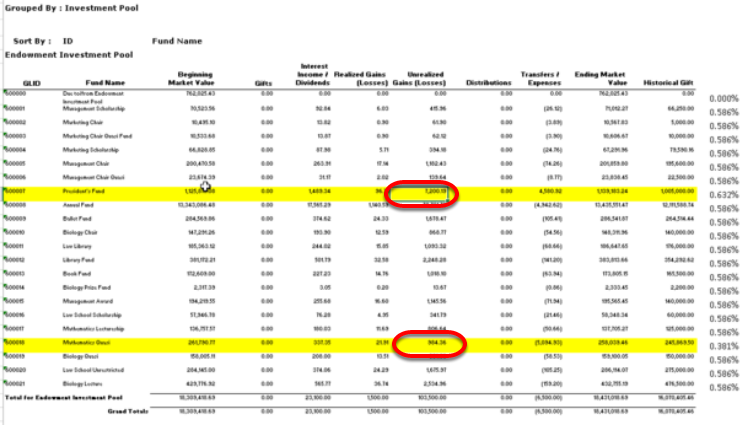The image size is (748, 425).
Task: Click the 'Law School Scholarship' fund name
Action: [x=92, y=315]
